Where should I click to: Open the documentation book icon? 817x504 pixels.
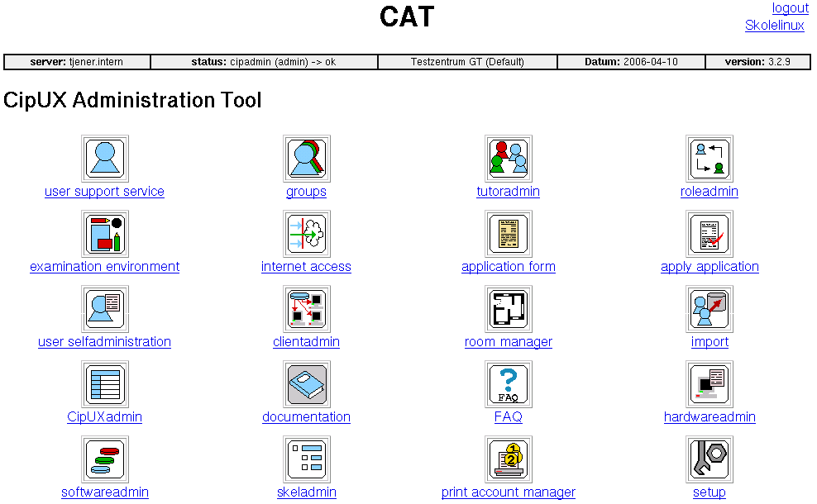click(x=306, y=384)
